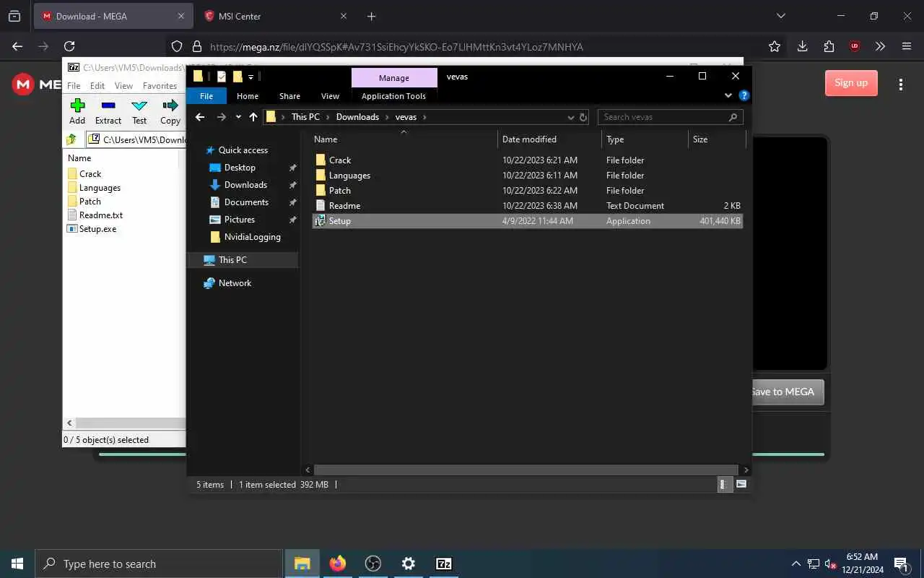Image resolution: width=924 pixels, height=578 pixels.
Task: Open browser hamburger application menu
Action: (907, 46)
